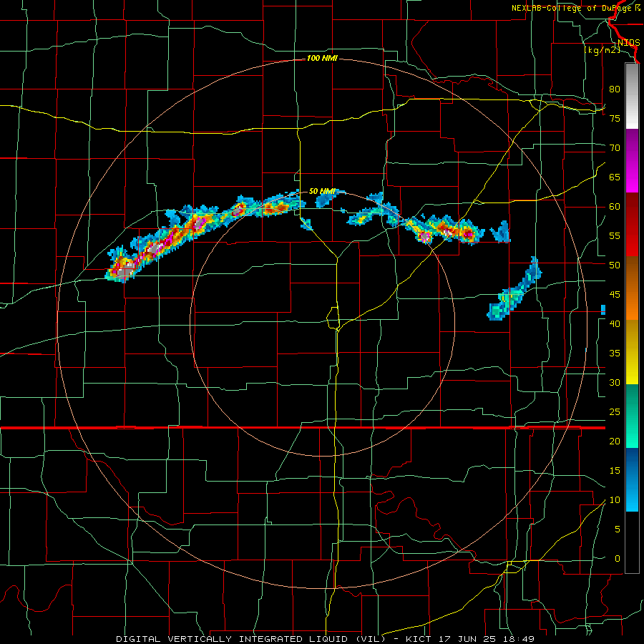Click the 75 value on the scale
Screen dimensions: 644x644
(615, 118)
